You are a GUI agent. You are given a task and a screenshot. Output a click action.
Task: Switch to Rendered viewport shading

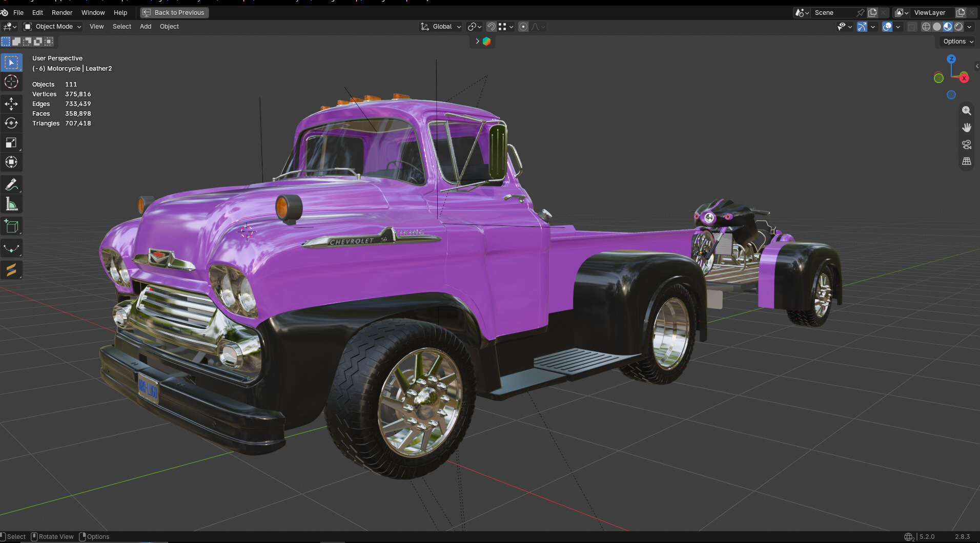click(958, 27)
